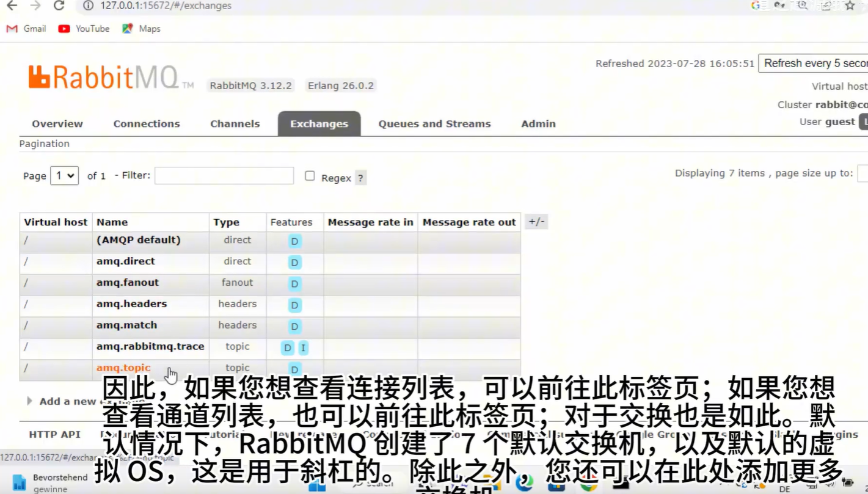Open the Gmail bookmark

pos(26,29)
